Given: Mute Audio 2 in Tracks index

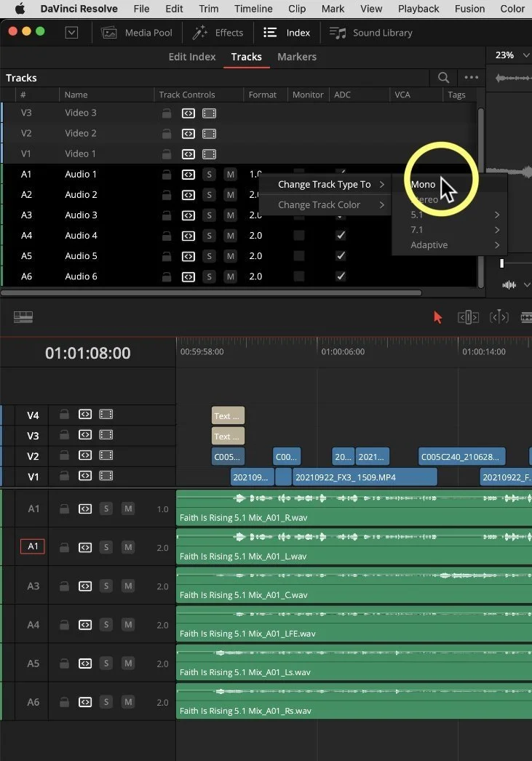Looking at the screenshot, I should coord(231,195).
